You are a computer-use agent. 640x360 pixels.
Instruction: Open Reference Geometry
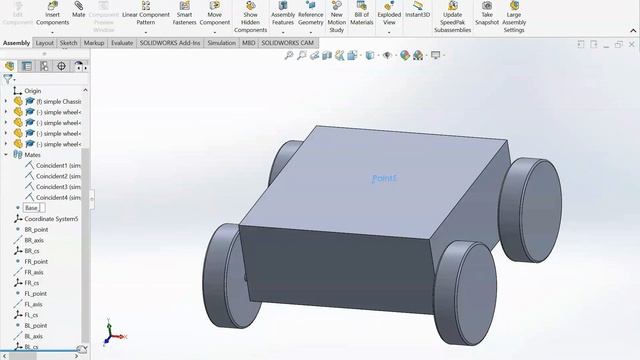[311, 13]
